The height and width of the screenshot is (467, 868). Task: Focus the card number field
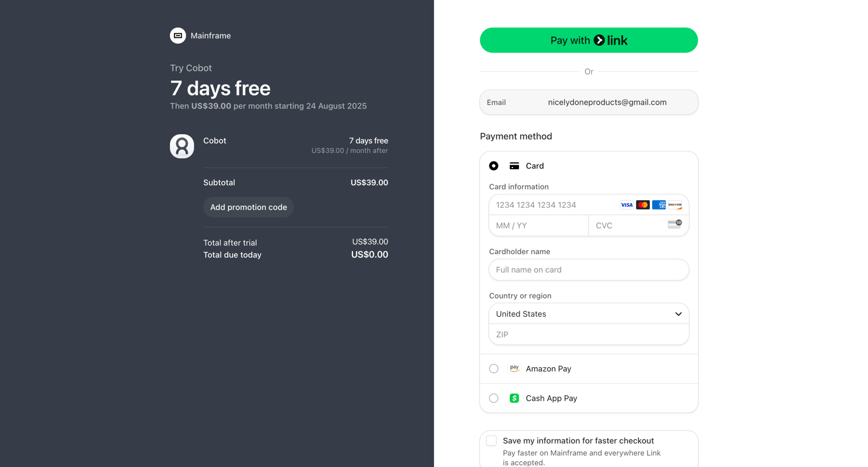589,205
